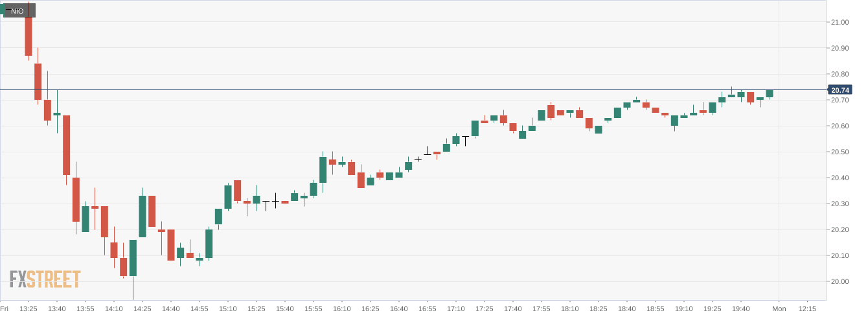This screenshot has width=868, height=317.
Task: Click the 20.50 price axis label
Action: pos(839,152)
